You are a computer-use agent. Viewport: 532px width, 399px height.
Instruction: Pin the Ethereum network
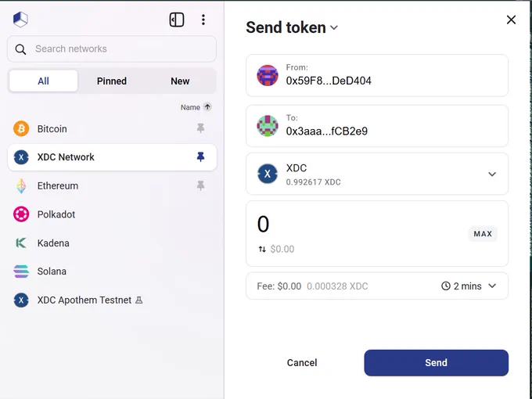click(200, 185)
